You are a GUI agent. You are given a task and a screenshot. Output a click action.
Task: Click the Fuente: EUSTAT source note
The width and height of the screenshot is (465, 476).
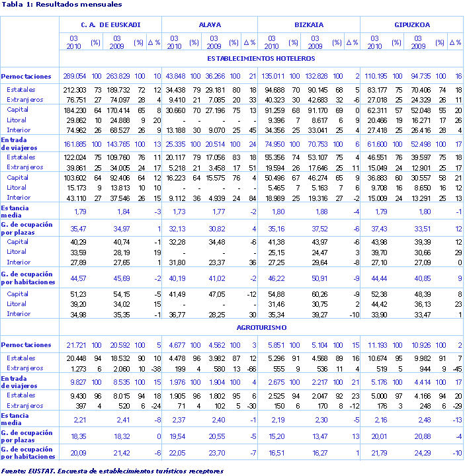tap(112, 471)
